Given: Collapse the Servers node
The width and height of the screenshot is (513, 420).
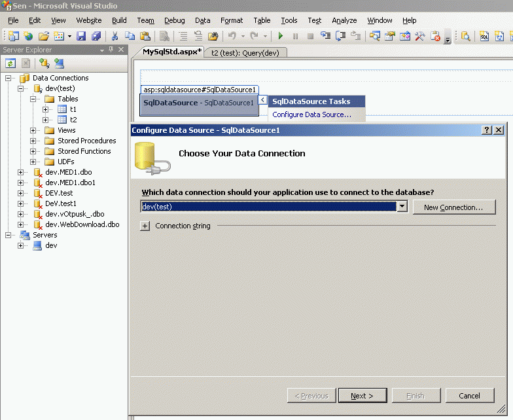Looking at the screenshot, I should [8, 235].
